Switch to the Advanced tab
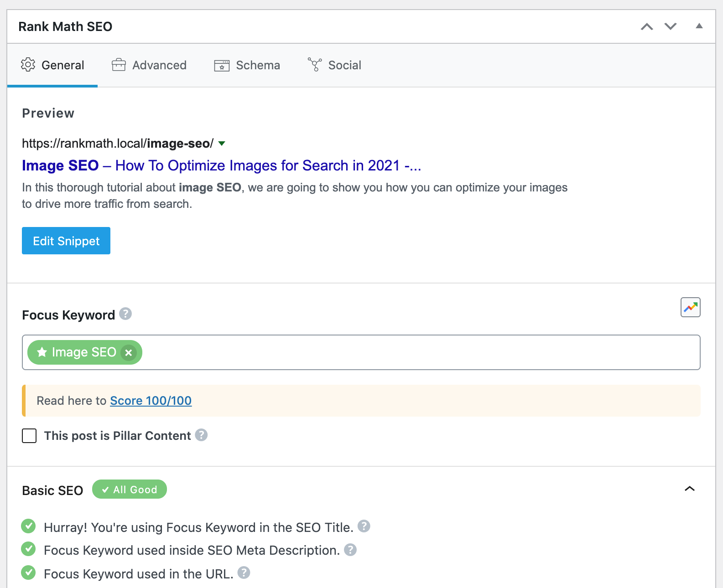The width and height of the screenshot is (723, 588). click(x=149, y=65)
